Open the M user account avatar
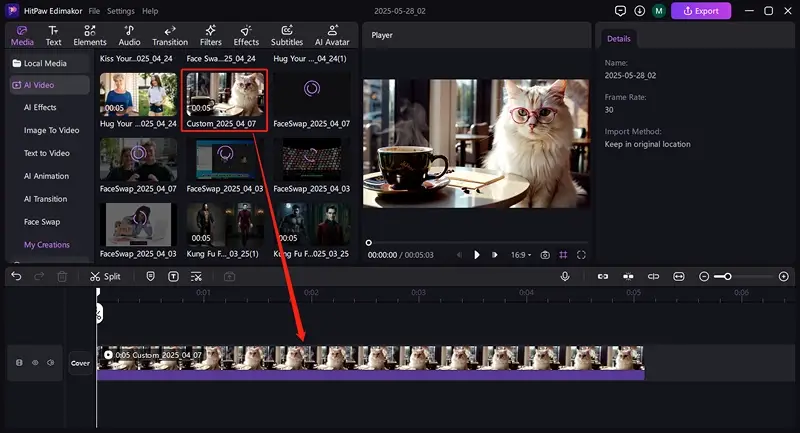The width and height of the screenshot is (800, 433). point(659,11)
